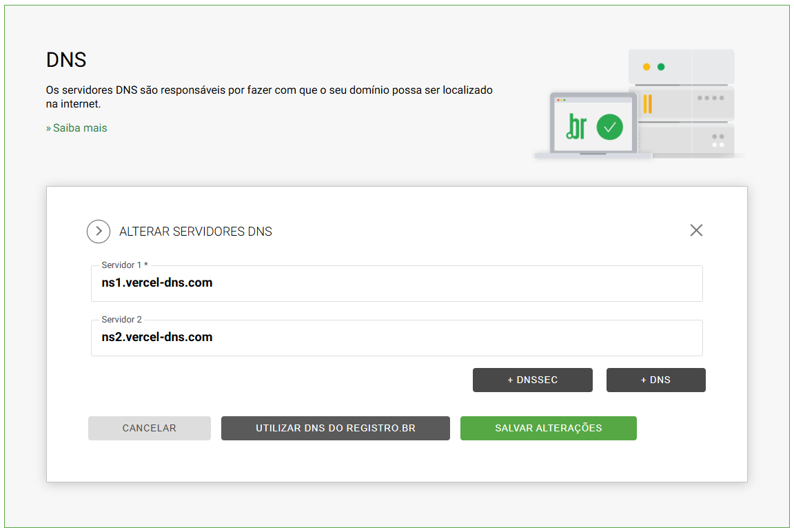Click the orange bars on the middle server
Screen dimensions: 794x532
tap(647, 104)
